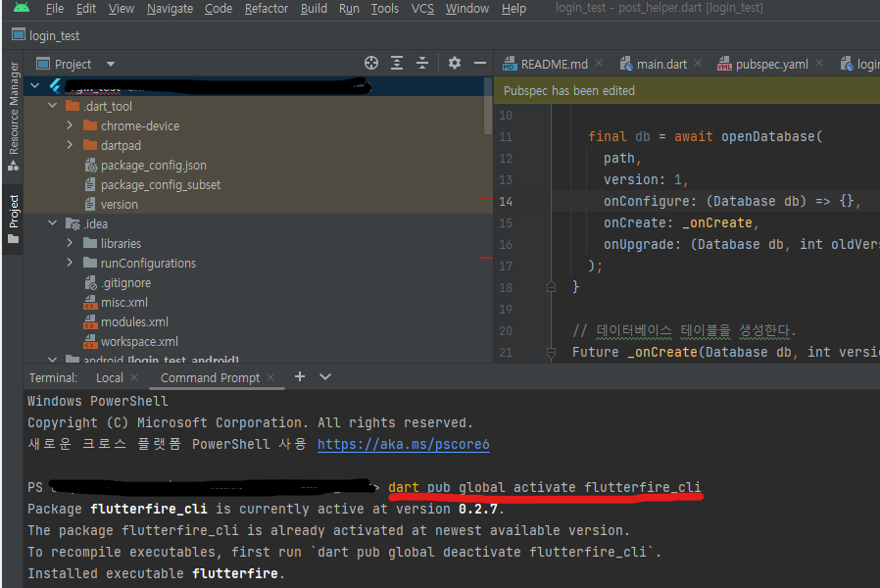Screen dimensions: 880x588
Task: Click the Resource Manager sidebar icon
Action: pos(13,166)
